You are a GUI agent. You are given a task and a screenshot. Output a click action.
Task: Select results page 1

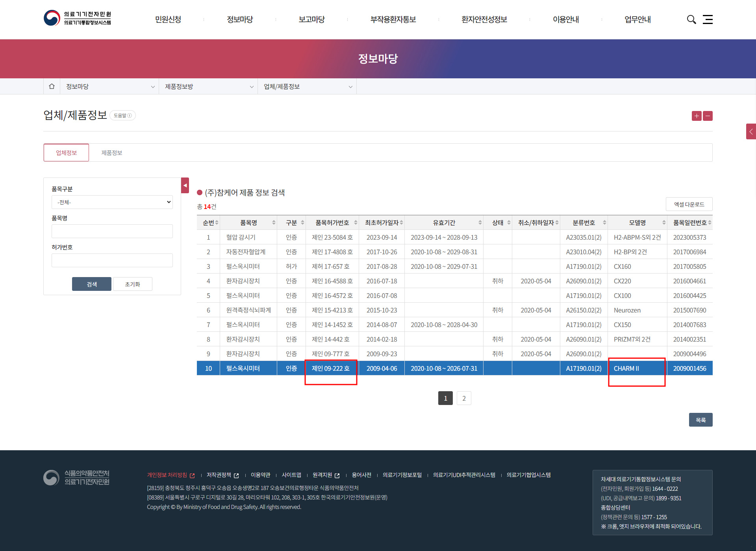pos(445,398)
